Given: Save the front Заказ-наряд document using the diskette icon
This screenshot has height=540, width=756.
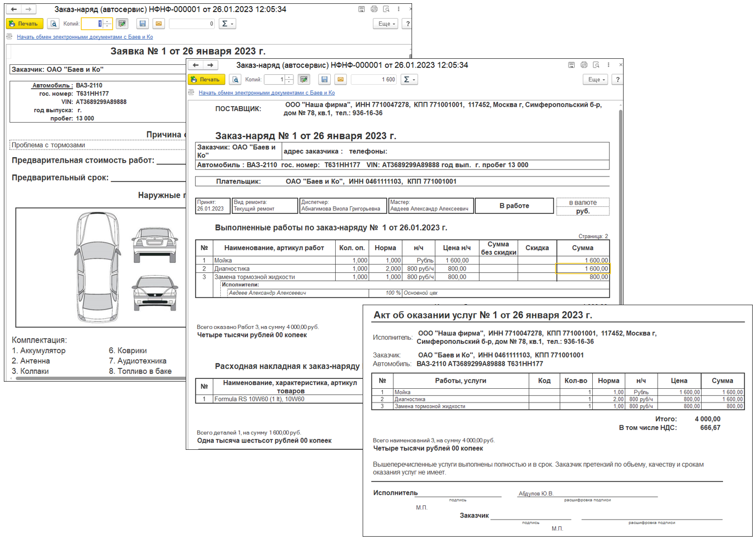Looking at the screenshot, I should click(x=325, y=80).
